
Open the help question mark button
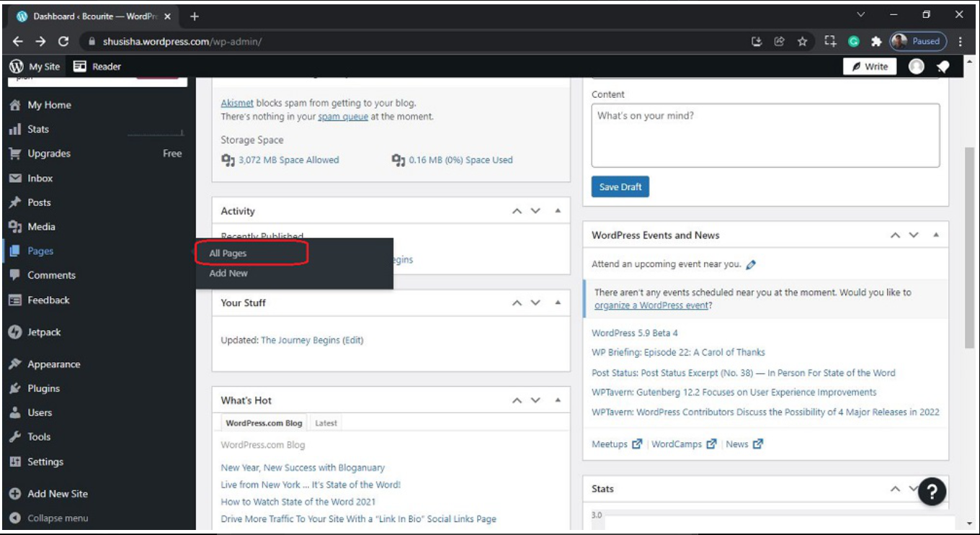[932, 492]
